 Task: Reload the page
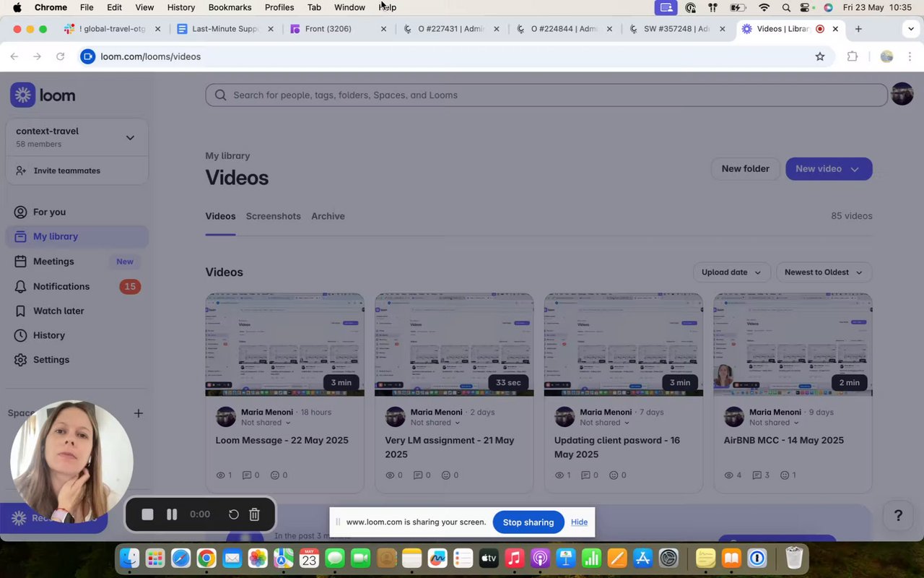click(x=61, y=56)
